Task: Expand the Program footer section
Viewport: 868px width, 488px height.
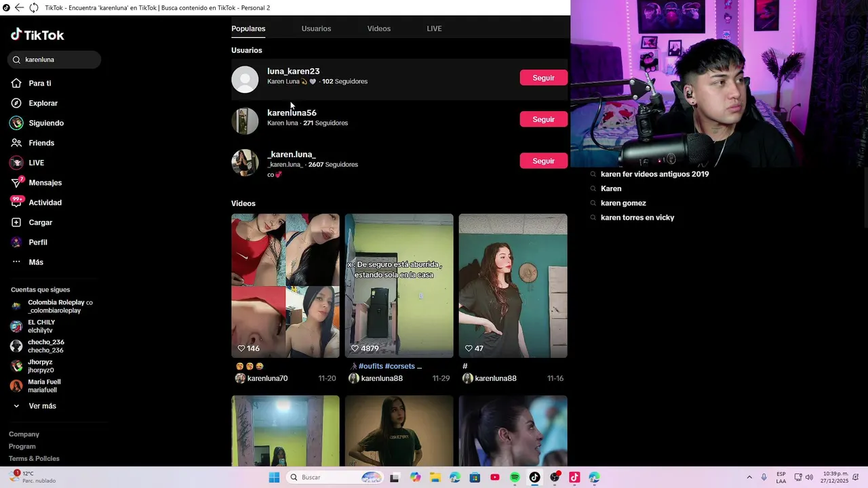Action: point(22,447)
